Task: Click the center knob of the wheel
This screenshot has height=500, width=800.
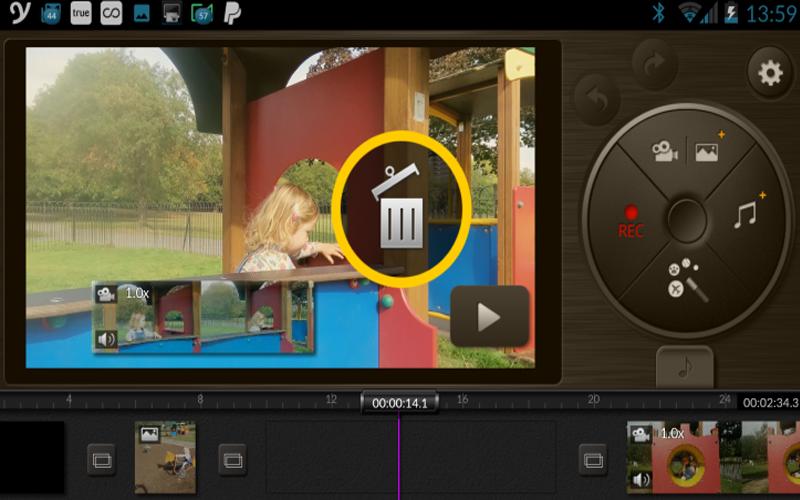Action: [687, 220]
